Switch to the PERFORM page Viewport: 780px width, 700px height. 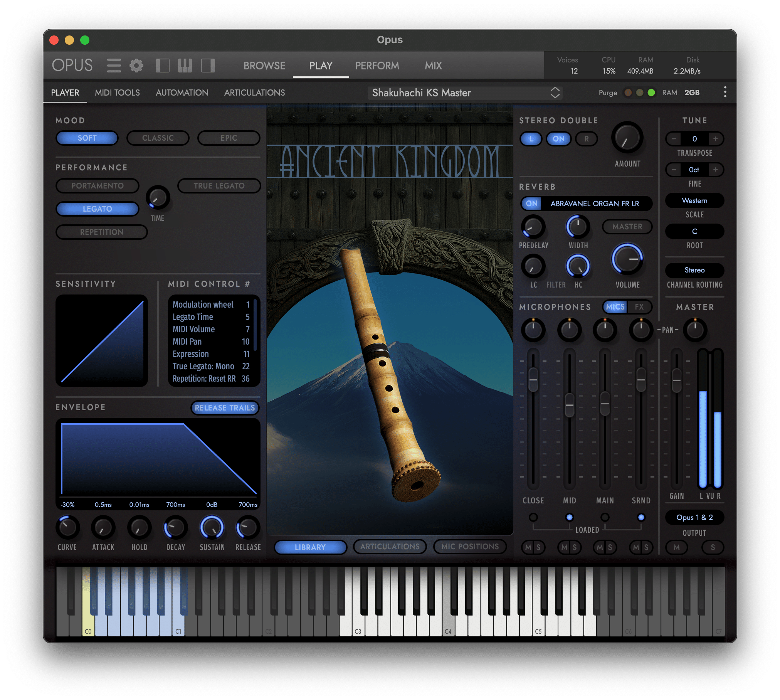(x=377, y=66)
